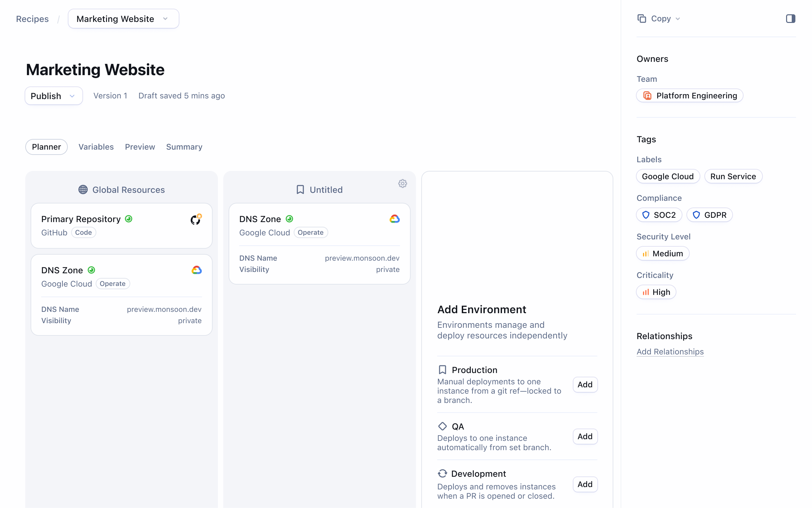Click the High criticality chip
The width and height of the screenshot is (812, 508).
pos(656,292)
